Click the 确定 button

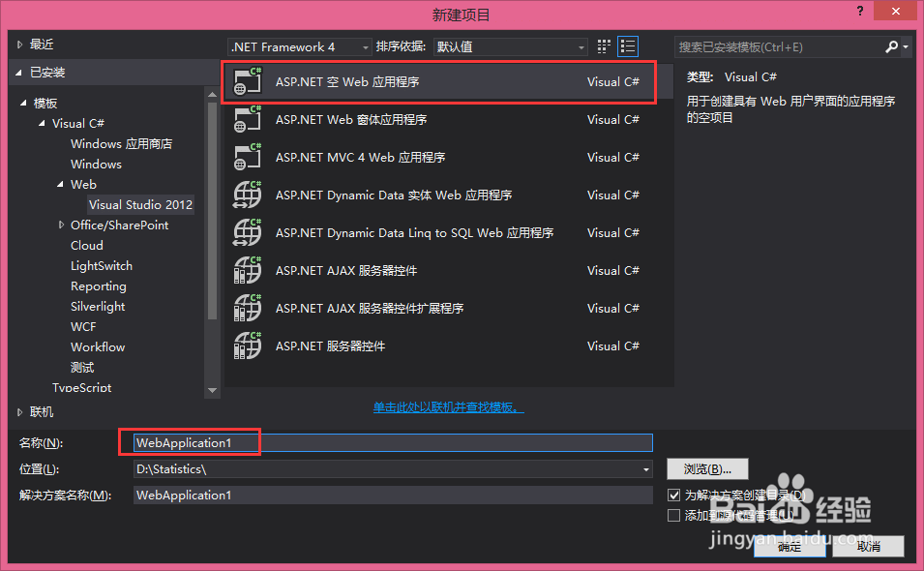790,546
